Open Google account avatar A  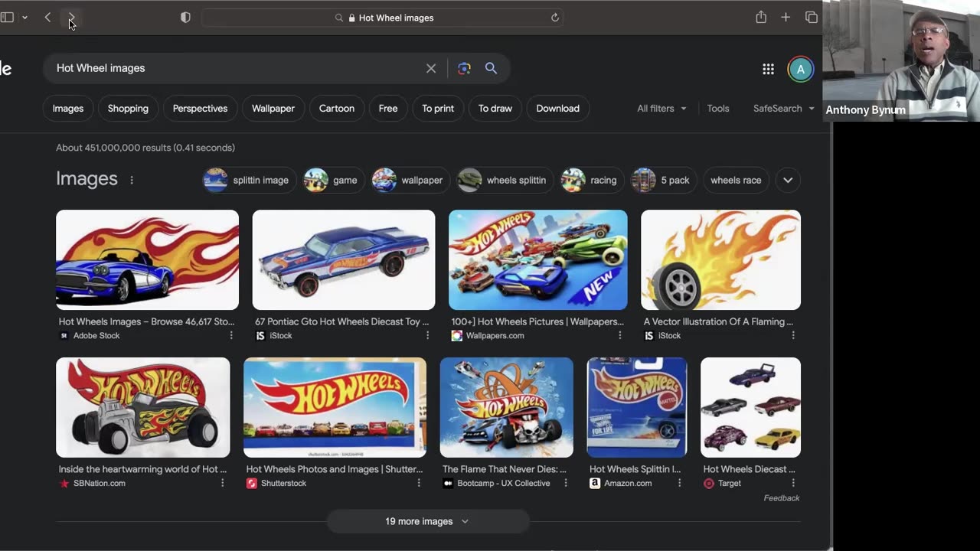tap(800, 69)
